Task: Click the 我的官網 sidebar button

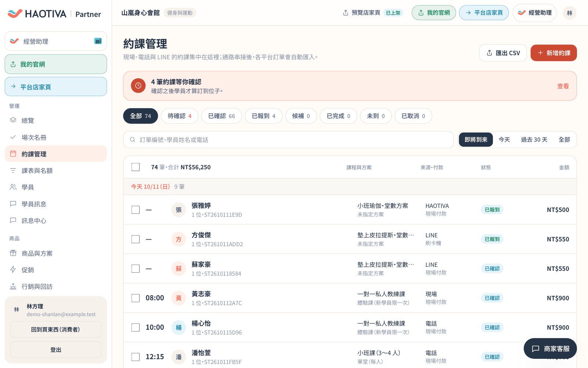Action: pos(56,64)
